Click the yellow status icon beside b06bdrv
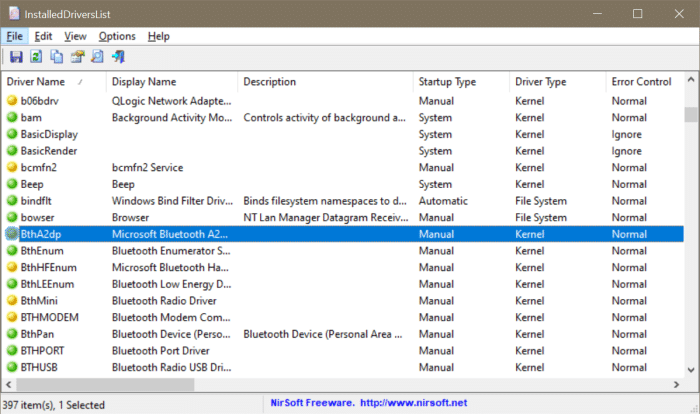Screen dimensions: 700x414 [x=12, y=100]
